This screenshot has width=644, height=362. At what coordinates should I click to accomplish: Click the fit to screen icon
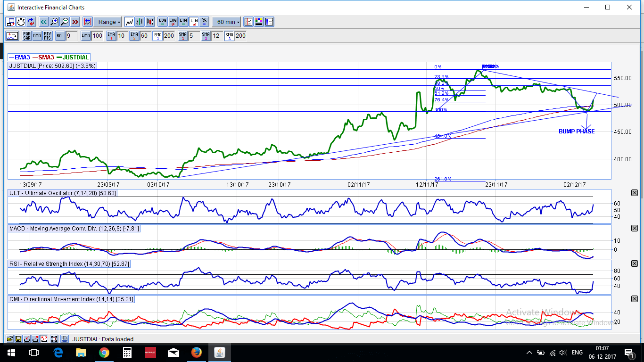point(54,339)
